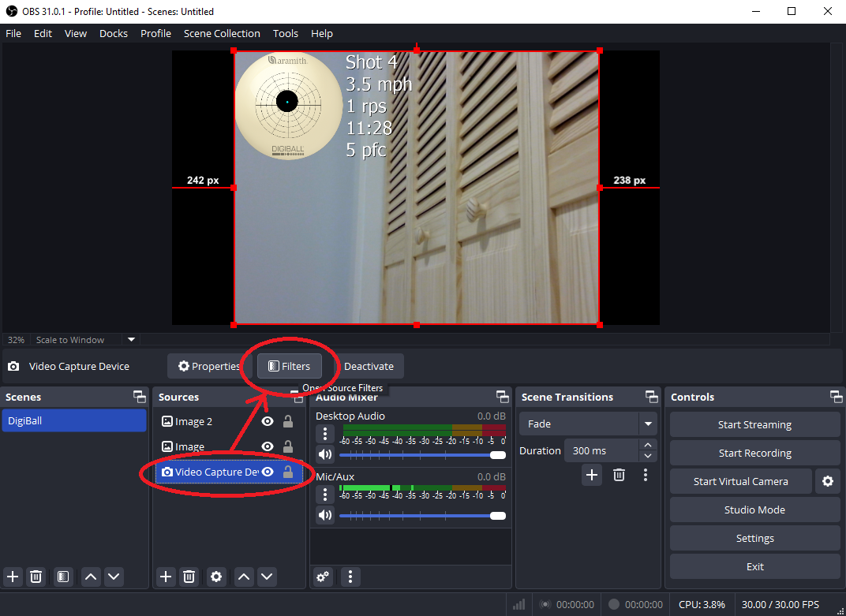846x616 pixels.
Task: Hide the Image 2 source
Action: pos(268,422)
